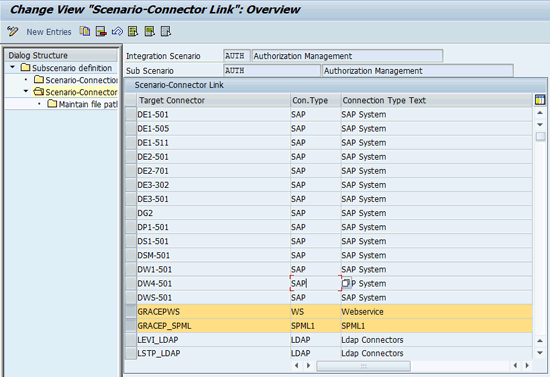
Task: Open value help for DW4-501 Con.Type
Action: 346,283
